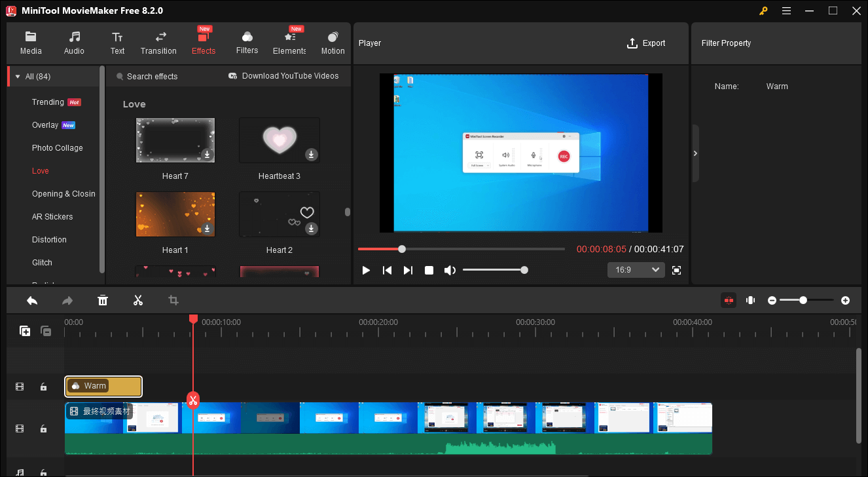Click the timeline vertical scrollbar
The height and width of the screenshot is (477, 868).
click(x=859, y=396)
